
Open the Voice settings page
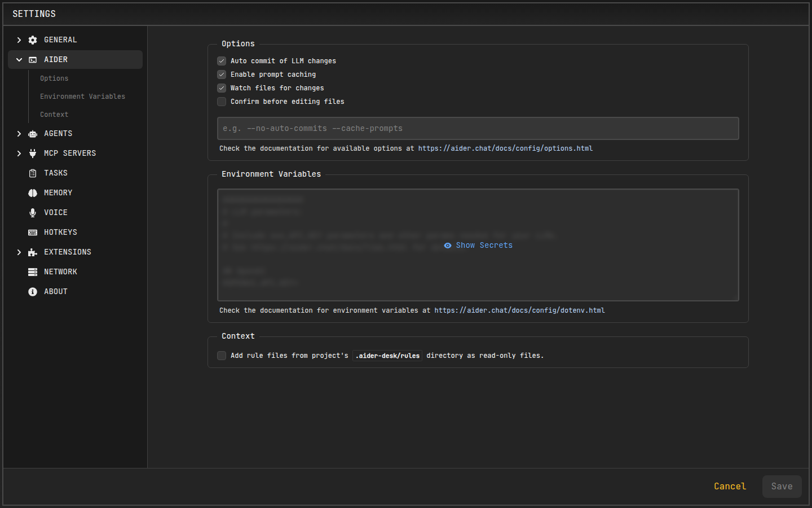tap(75, 213)
